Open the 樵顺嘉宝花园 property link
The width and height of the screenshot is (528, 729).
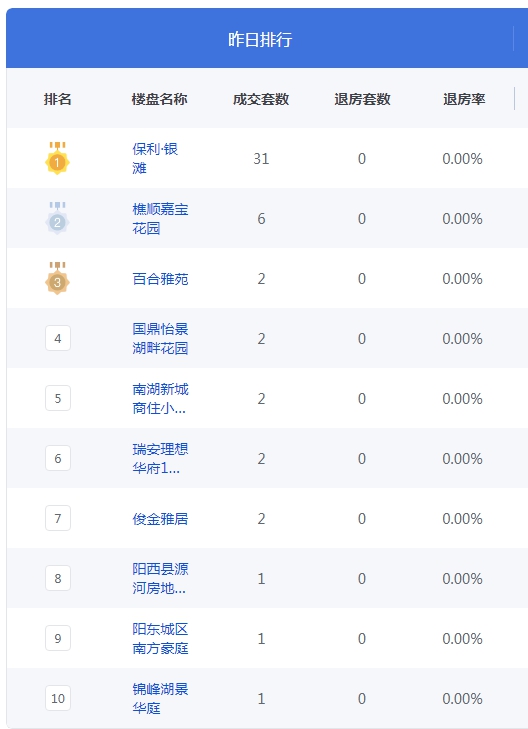[x=160, y=219]
